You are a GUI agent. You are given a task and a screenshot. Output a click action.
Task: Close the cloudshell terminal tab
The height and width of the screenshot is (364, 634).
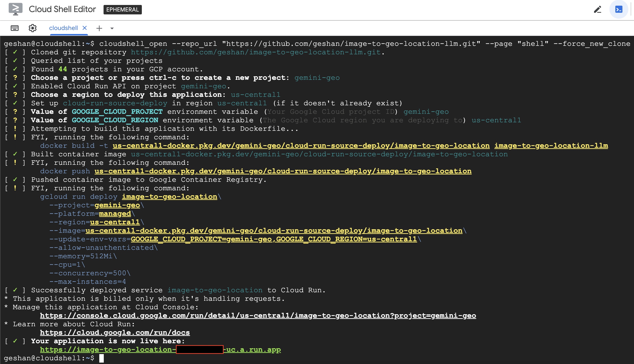click(x=84, y=28)
